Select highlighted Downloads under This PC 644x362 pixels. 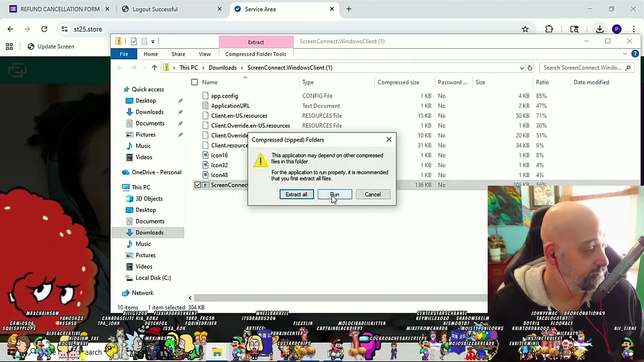[149, 233]
